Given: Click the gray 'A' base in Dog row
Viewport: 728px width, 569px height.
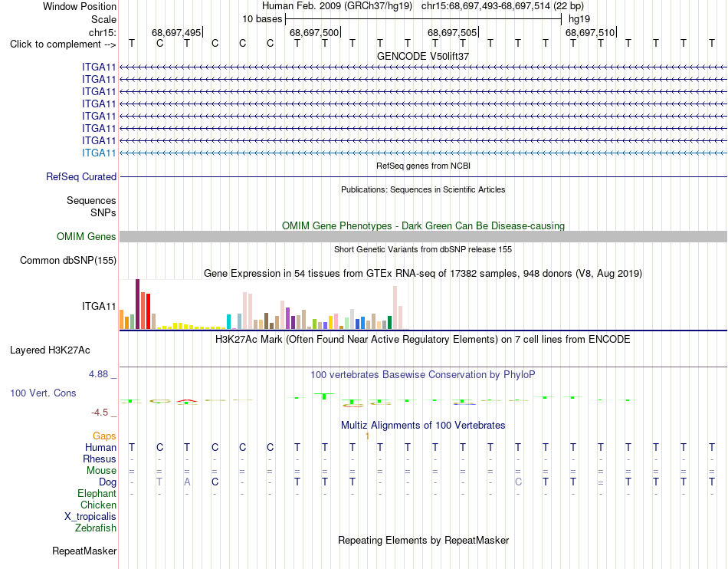Looking at the screenshot, I should (187, 482).
